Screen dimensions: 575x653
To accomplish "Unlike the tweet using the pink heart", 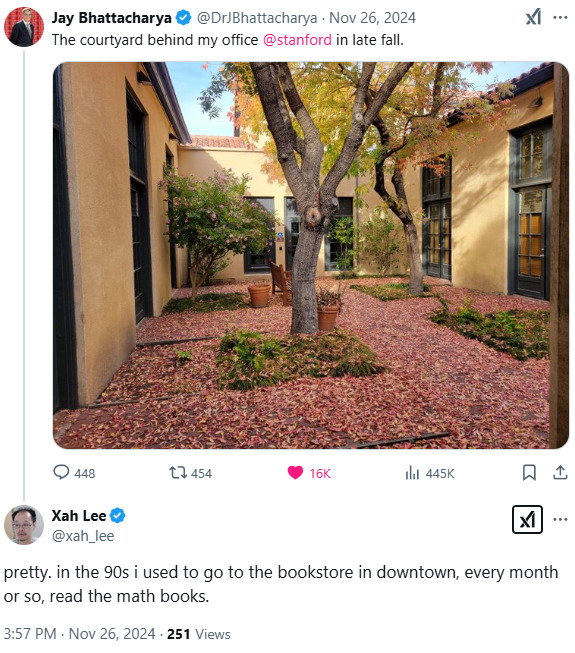I will 295,473.
